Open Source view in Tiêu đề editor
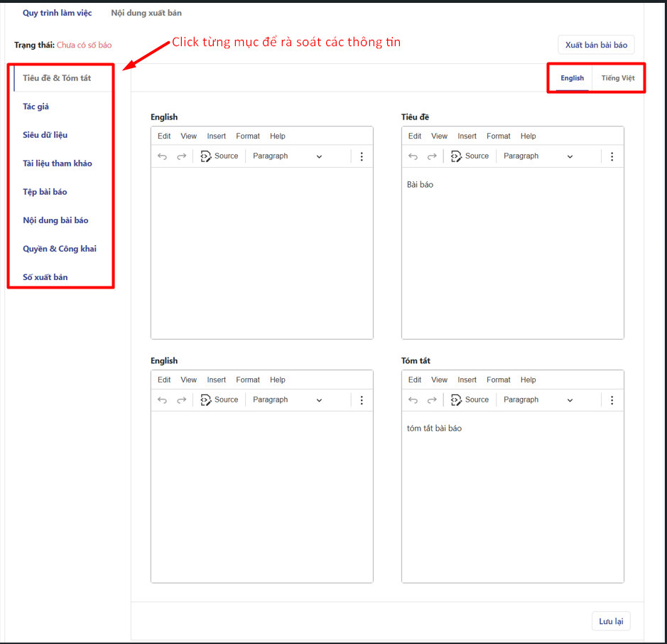Viewport: 667px width, 644px height. click(470, 156)
